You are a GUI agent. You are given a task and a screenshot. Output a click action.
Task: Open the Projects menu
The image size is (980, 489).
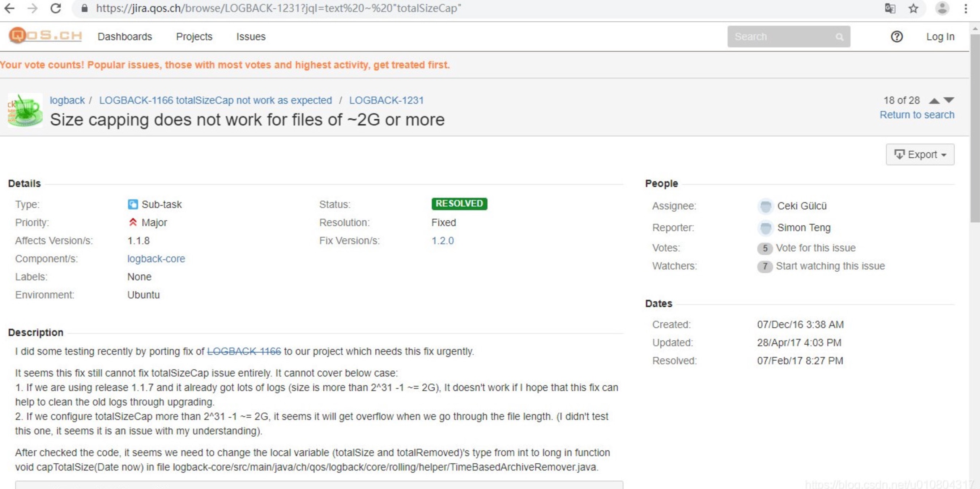[x=194, y=37]
